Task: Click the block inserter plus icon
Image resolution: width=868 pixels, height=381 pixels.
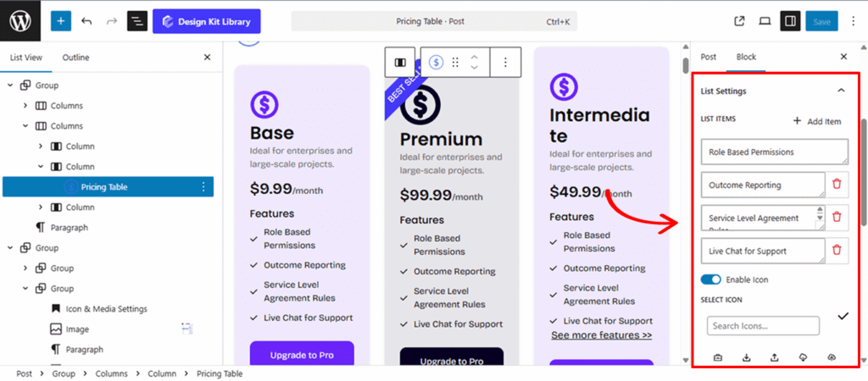Action: pos(61,21)
